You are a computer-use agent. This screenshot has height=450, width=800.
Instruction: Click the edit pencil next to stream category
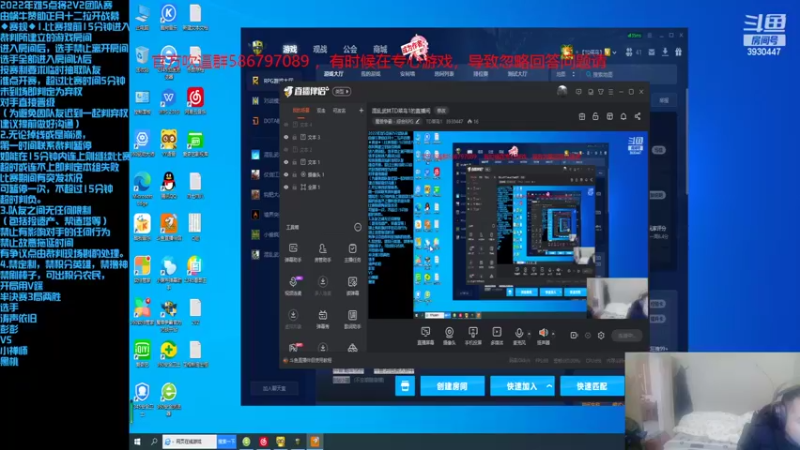(x=417, y=121)
